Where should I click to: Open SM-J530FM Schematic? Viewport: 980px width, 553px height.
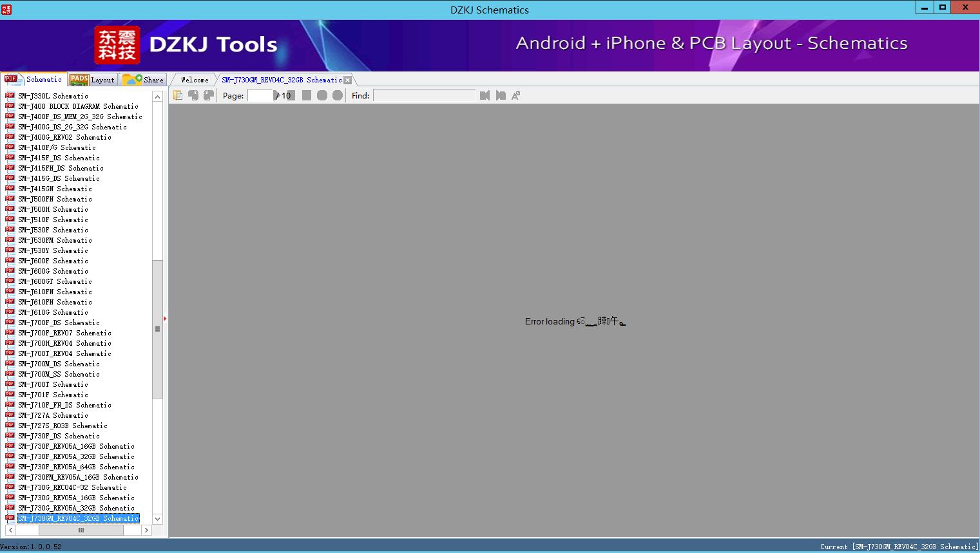pos(55,240)
